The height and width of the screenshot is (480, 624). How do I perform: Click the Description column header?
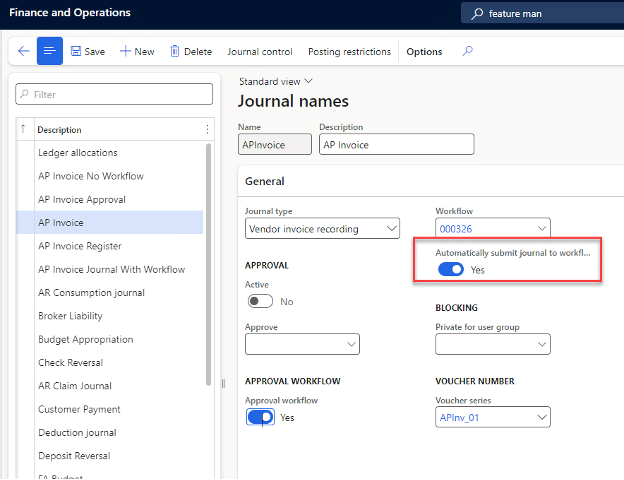tap(59, 130)
